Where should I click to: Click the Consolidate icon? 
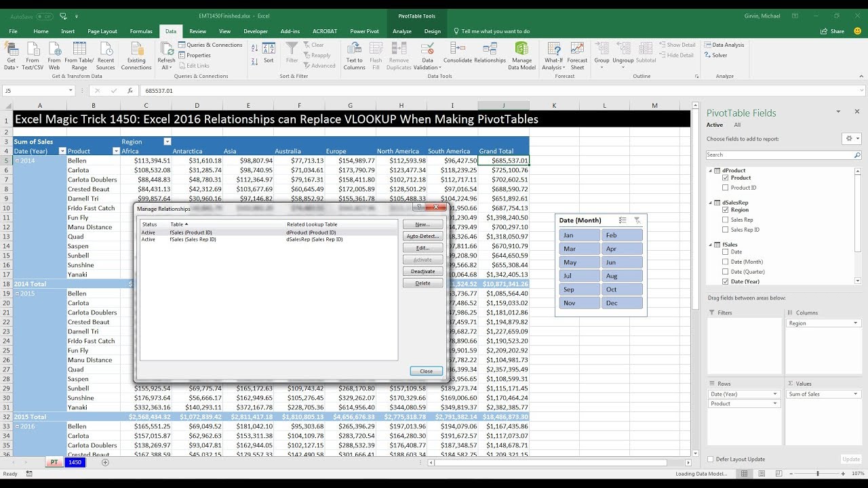[458, 53]
